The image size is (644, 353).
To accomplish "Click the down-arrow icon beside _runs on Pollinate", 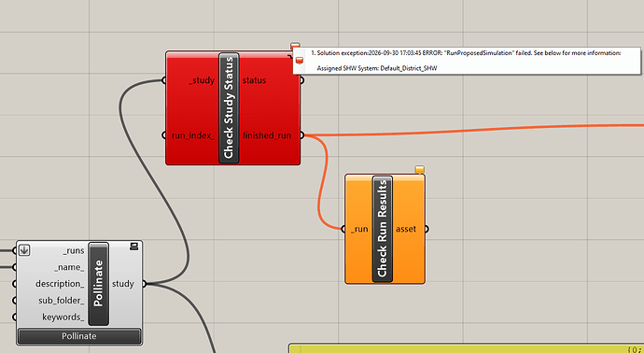I will [x=24, y=250].
